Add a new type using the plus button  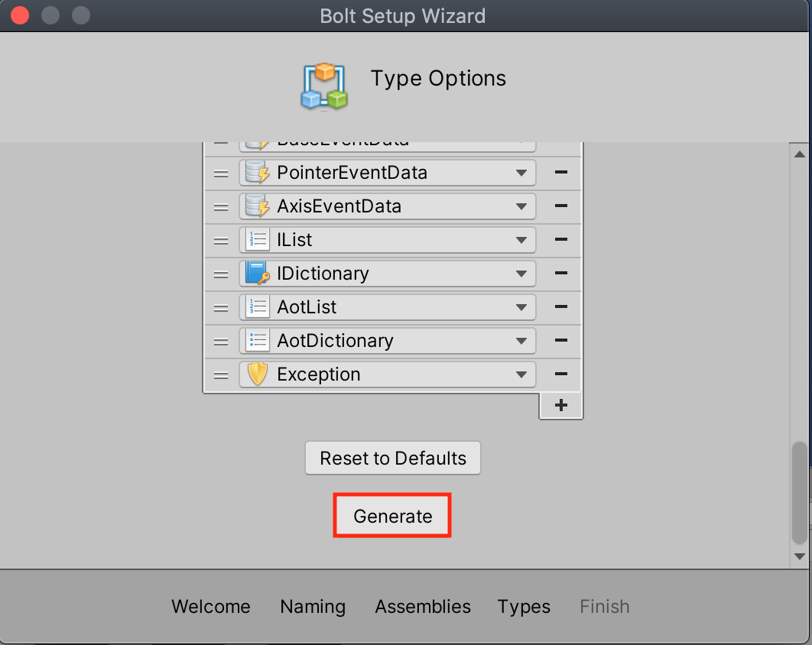560,405
